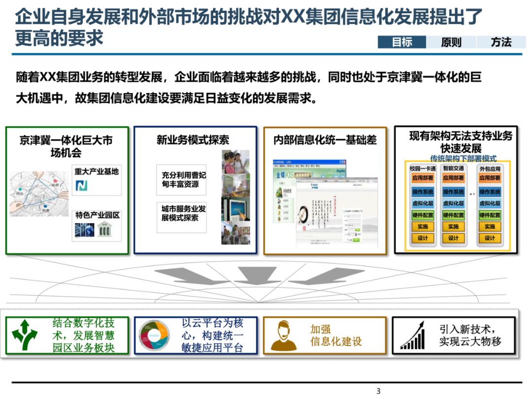The height and width of the screenshot is (399, 532).
Task: Open the 方法 tab
Action: click(x=501, y=42)
